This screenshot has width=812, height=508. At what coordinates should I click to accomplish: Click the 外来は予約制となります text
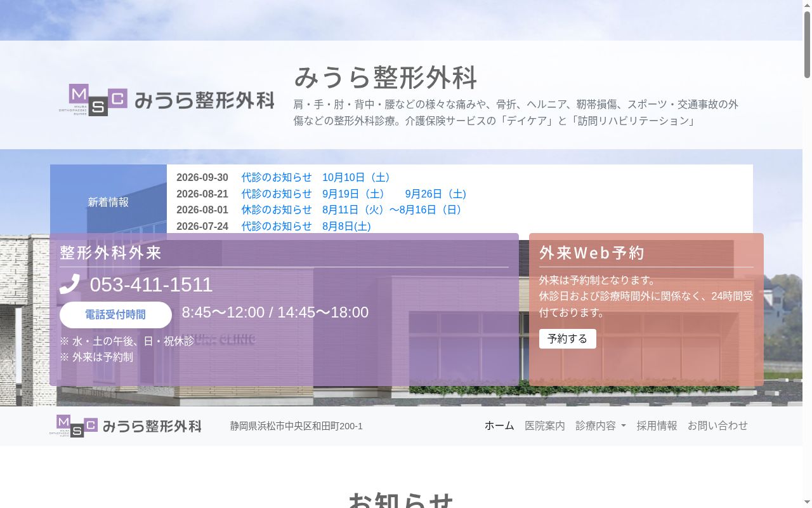click(x=598, y=280)
